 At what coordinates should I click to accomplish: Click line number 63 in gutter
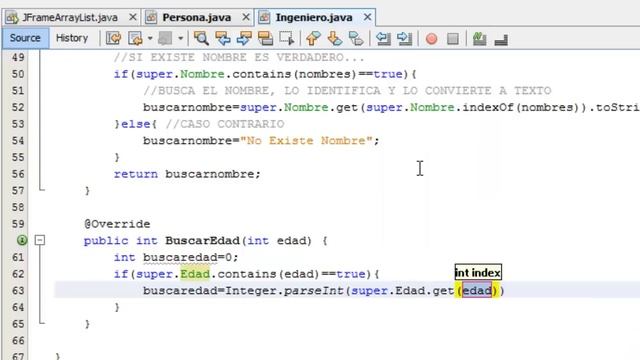(18, 290)
